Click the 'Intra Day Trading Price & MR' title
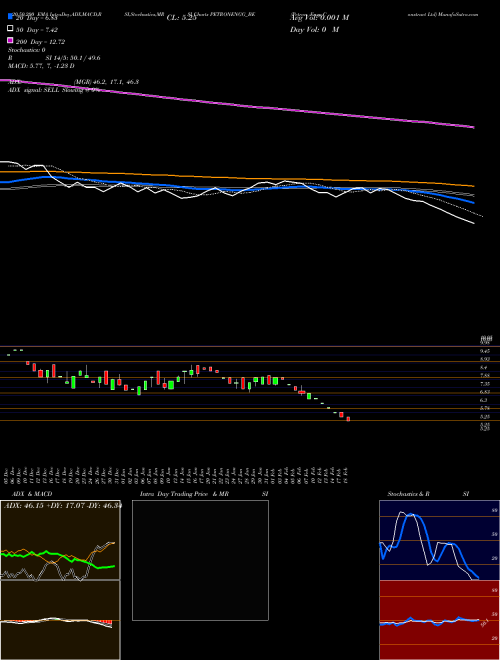This screenshot has width=500, height=660. (184, 494)
